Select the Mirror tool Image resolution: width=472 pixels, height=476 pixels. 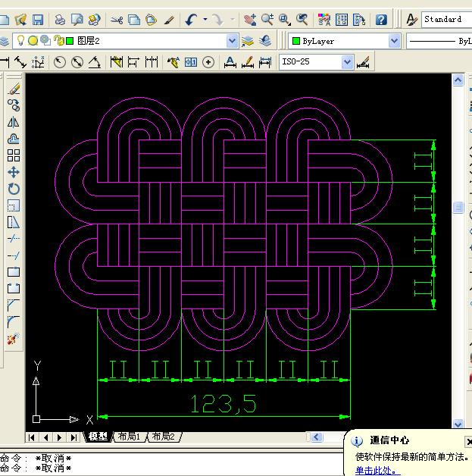pyautogui.click(x=14, y=122)
